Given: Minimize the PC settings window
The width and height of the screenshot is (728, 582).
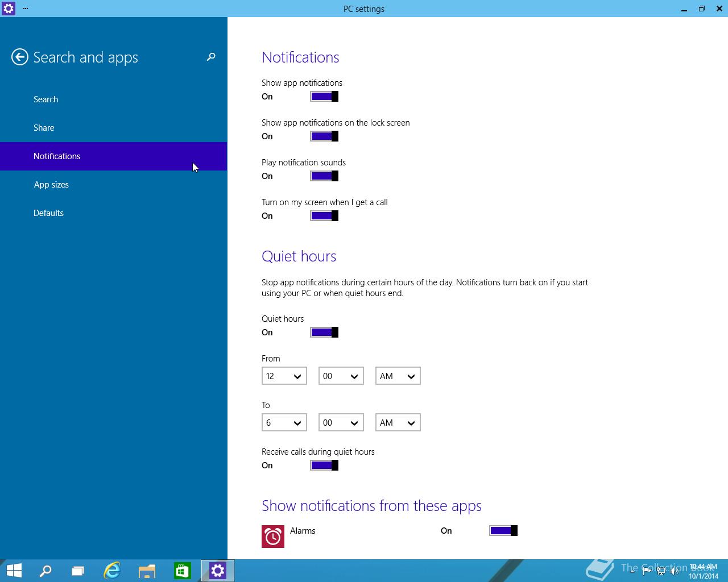Looking at the screenshot, I should pos(684,9).
